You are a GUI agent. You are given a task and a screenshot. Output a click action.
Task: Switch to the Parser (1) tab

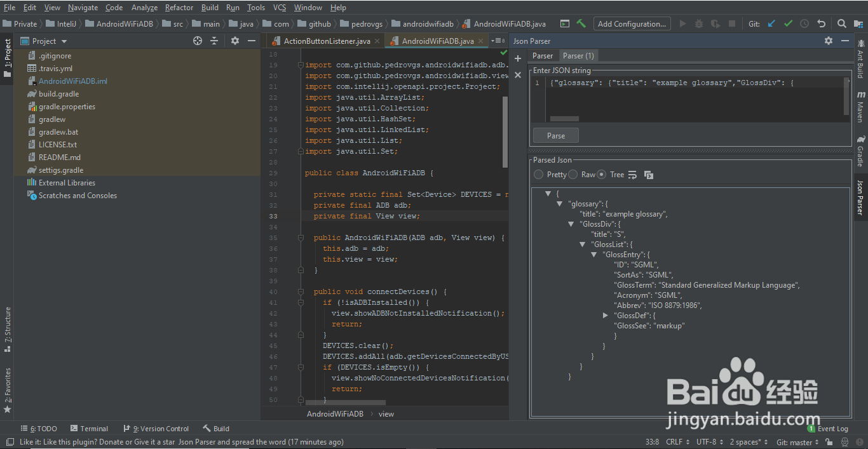tap(578, 56)
